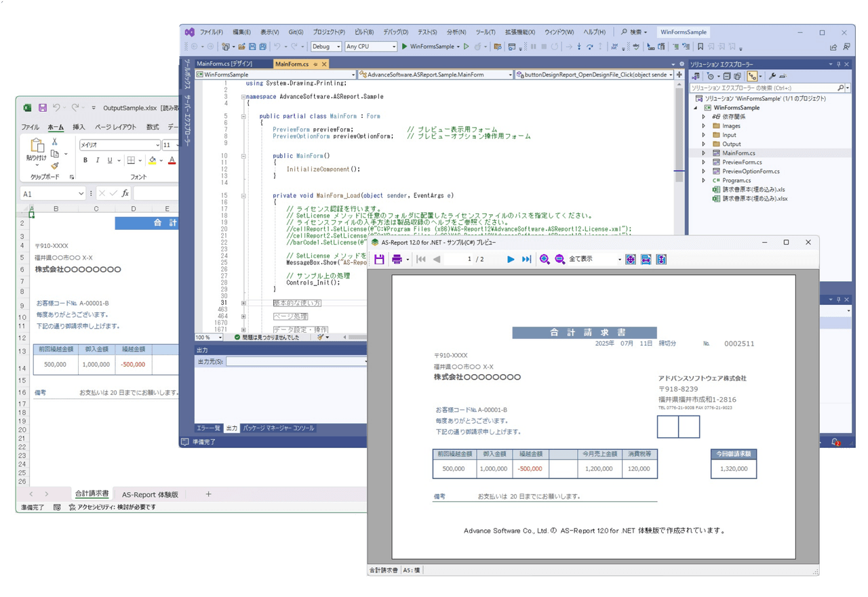The width and height of the screenshot is (868, 597).
Task: Click the Format Painter brush in Excel
Action: point(54,165)
